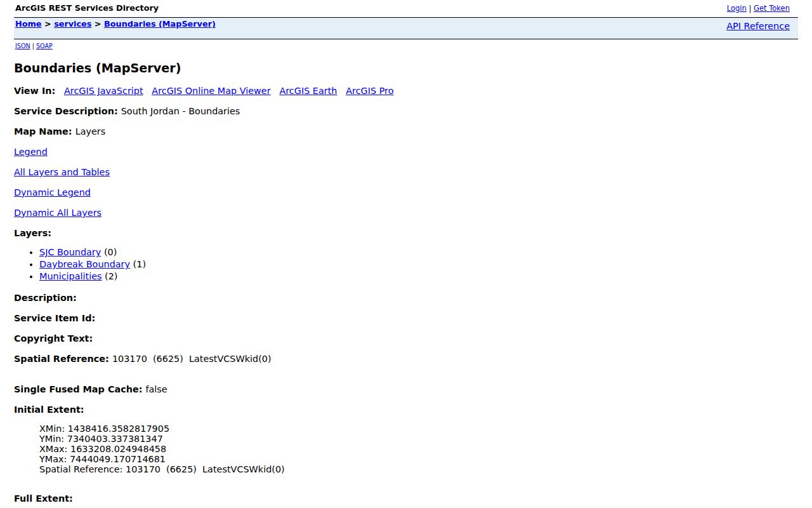
Task: Click the Get Token link
Action: [771, 8]
